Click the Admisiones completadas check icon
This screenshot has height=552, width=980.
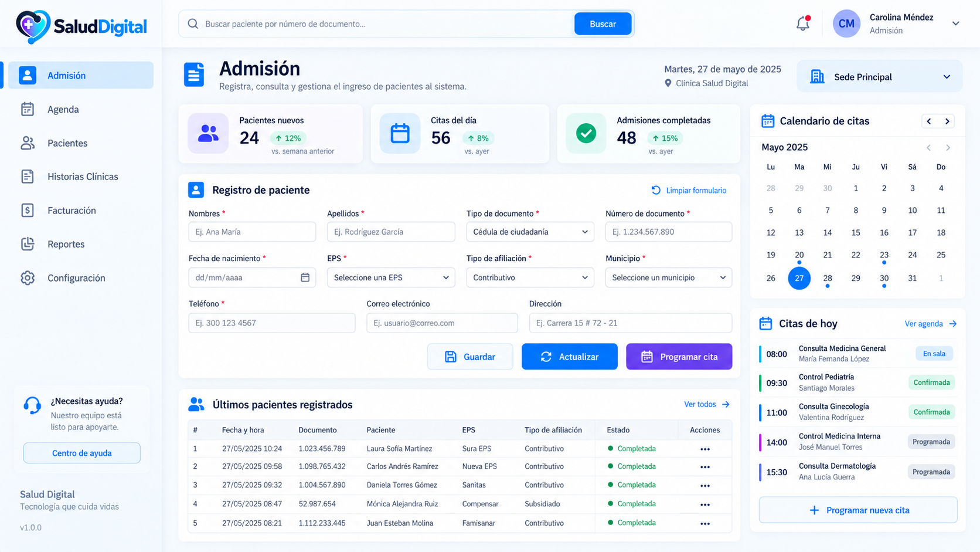click(586, 133)
